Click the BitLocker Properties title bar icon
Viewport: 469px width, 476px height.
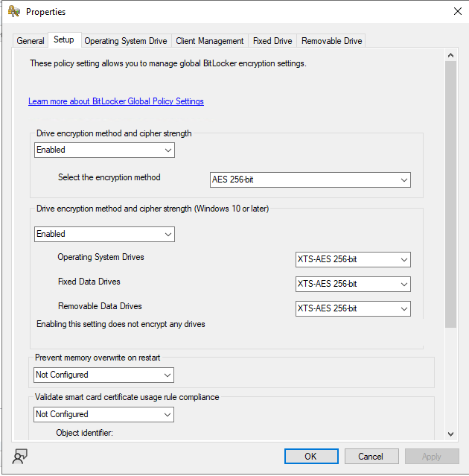click(x=14, y=11)
